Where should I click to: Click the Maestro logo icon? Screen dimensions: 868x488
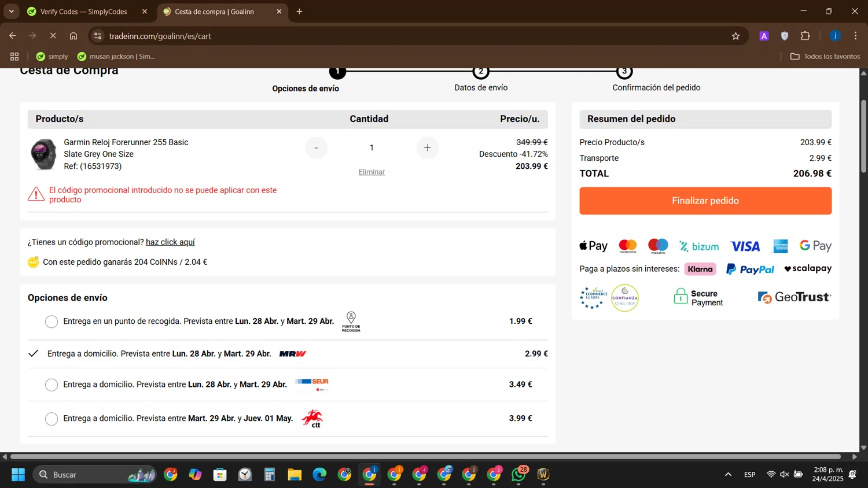point(658,246)
